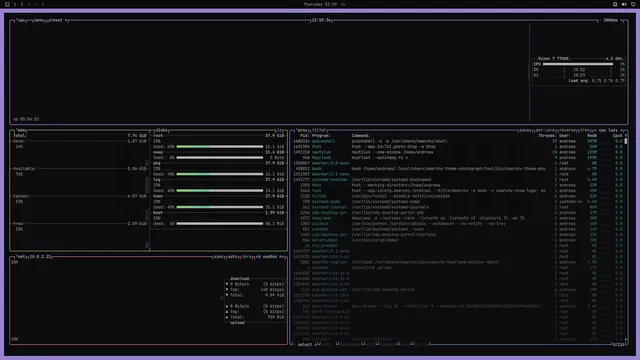Click signals at process panel bottom
640x360 pixels.
pyautogui.click(x=386, y=344)
